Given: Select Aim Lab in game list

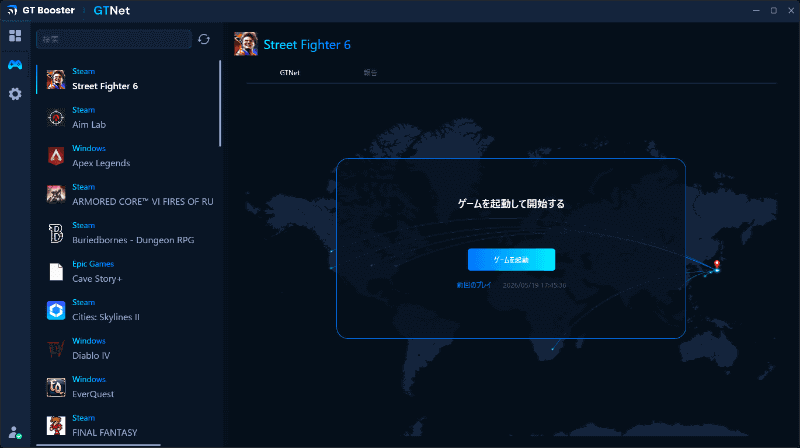Looking at the screenshot, I should [x=128, y=118].
